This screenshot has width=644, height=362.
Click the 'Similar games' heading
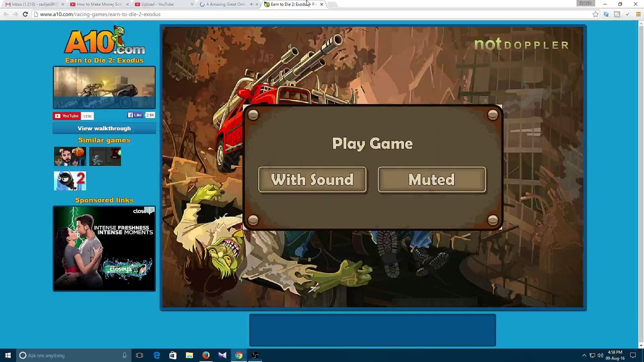(x=104, y=140)
